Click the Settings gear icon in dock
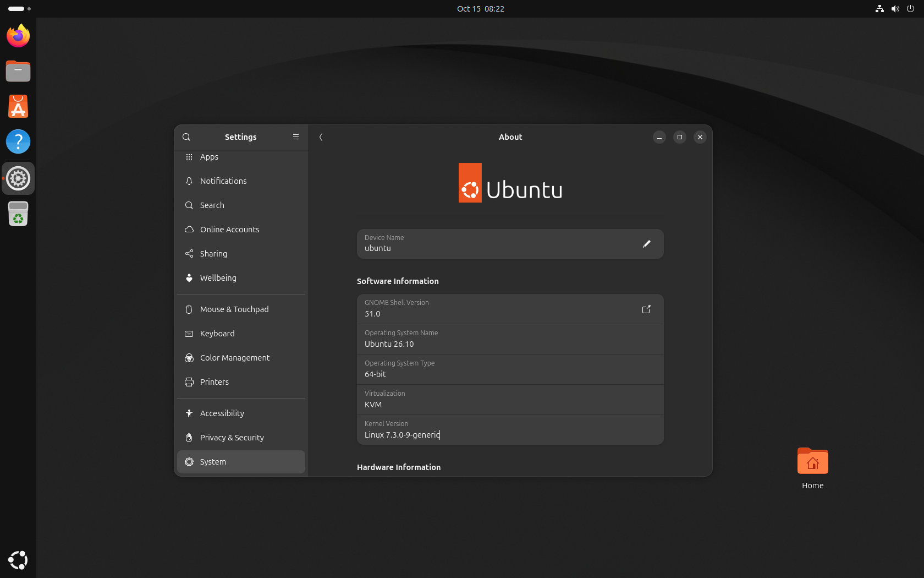924x578 pixels. coord(18,178)
